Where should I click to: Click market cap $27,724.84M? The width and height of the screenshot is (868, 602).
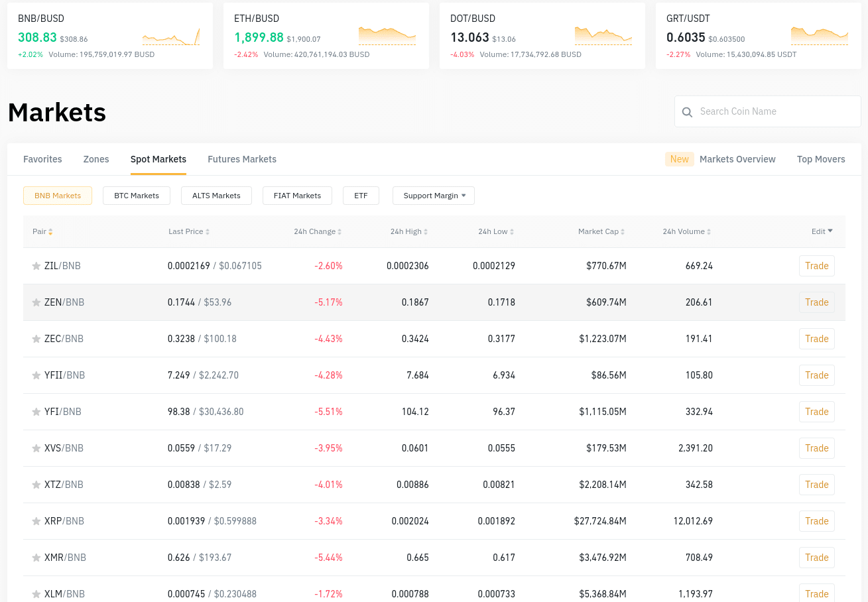coord(600,521)
